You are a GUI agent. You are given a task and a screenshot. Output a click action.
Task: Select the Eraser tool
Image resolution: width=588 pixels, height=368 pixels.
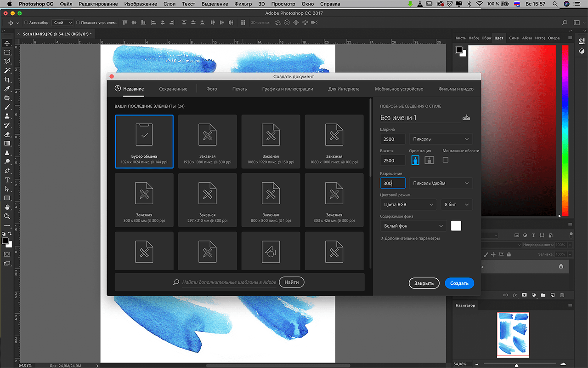tap(7, 134)
